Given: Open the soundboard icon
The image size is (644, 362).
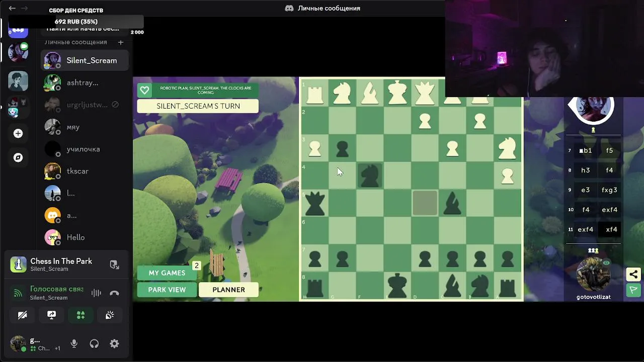Looking at the screenshot, I should pos(110,315).
